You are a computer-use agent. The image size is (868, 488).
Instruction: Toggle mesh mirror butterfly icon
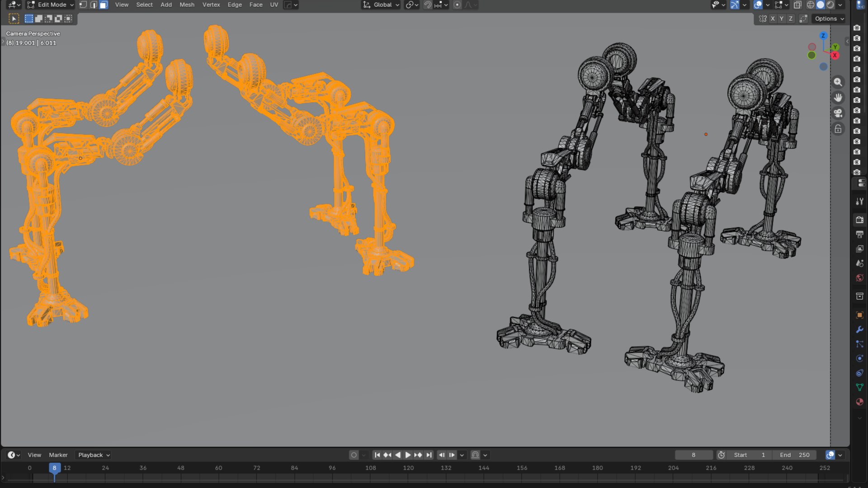(x=763, y=19)
